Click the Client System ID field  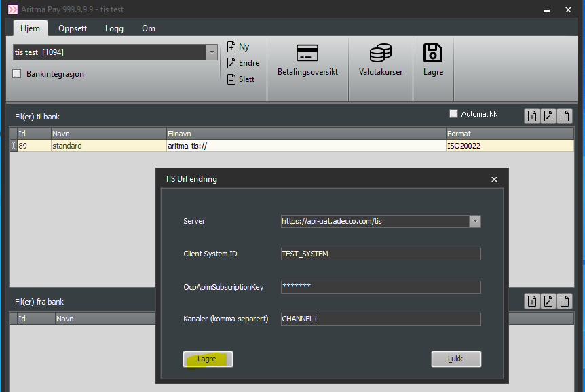[x=381, y=254]
